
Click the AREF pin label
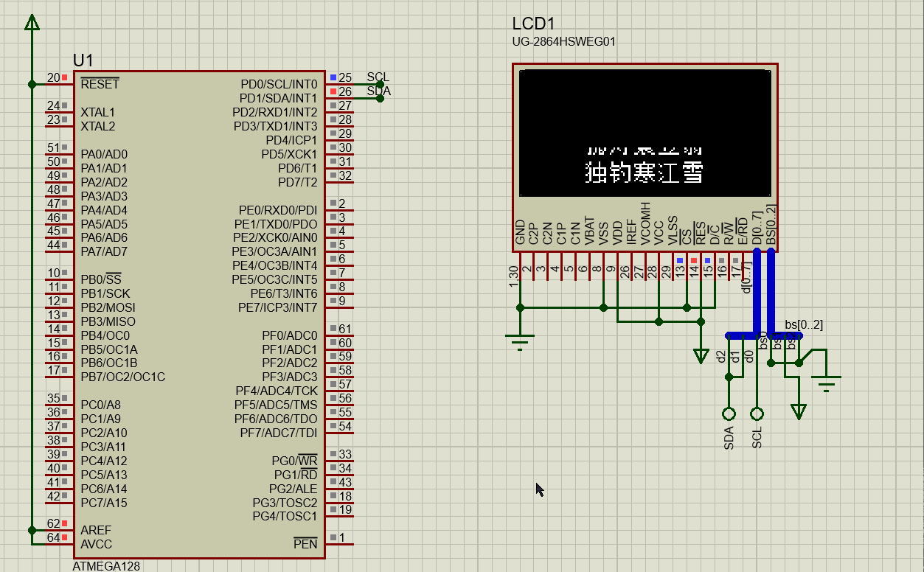click(96, 530)
